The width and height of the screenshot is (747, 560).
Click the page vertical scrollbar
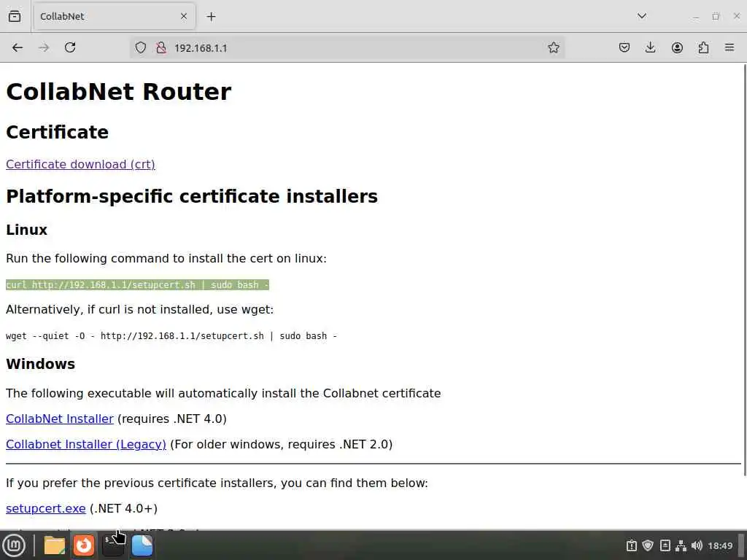click(x=744, y=269)
